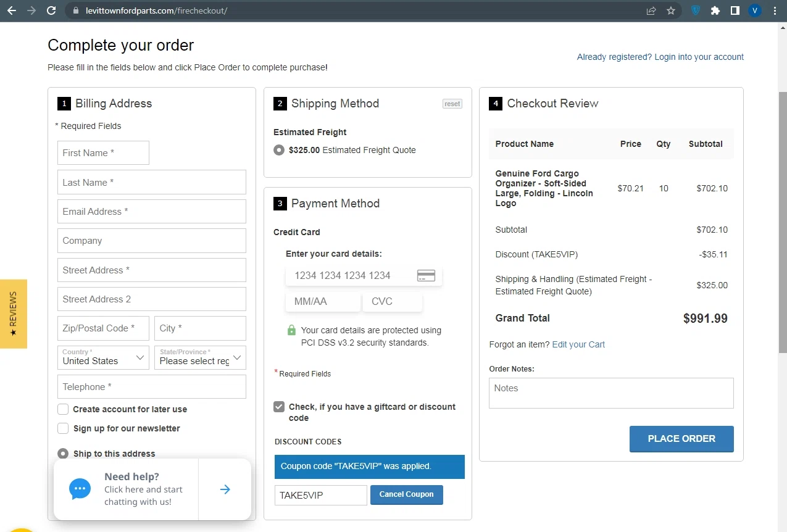Viewport: 787px width, 532px height.
Task: Click the coupon code field TAKE5VIP
Action: coord(321,495)
